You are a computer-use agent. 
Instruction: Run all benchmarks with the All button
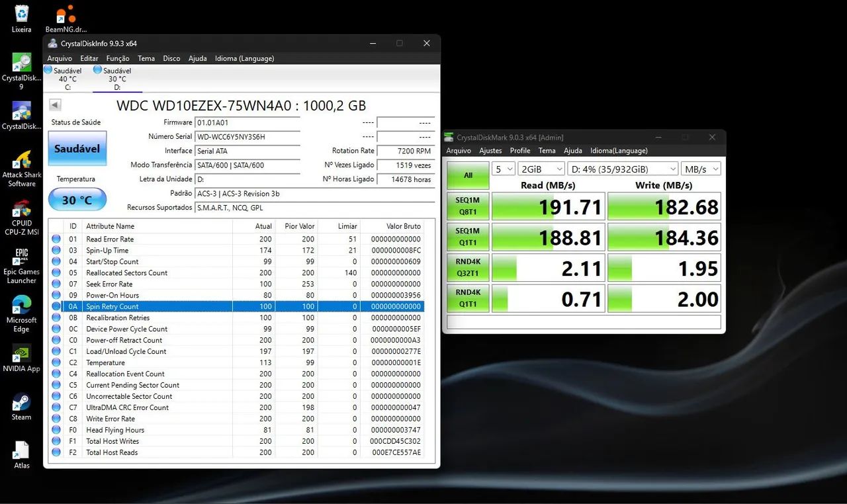[x=468, y=176]
